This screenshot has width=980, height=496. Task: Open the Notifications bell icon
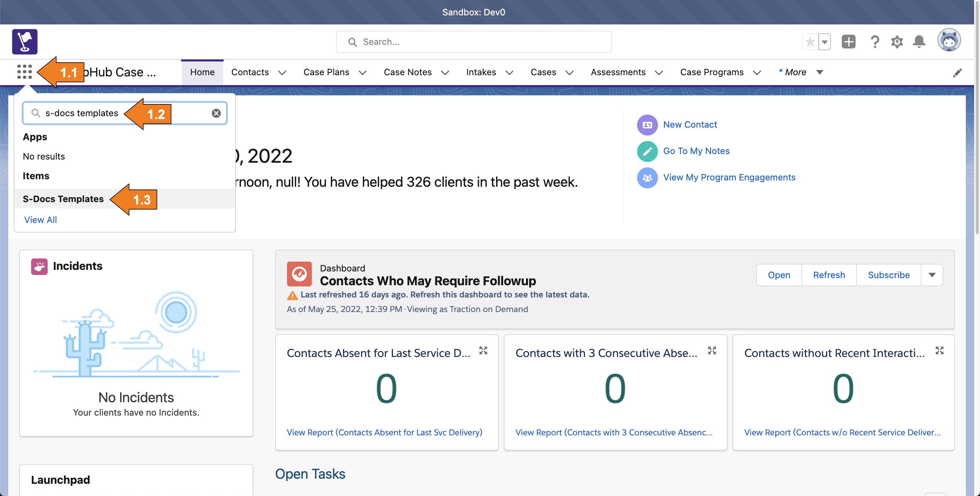click(x=919, y=41)
